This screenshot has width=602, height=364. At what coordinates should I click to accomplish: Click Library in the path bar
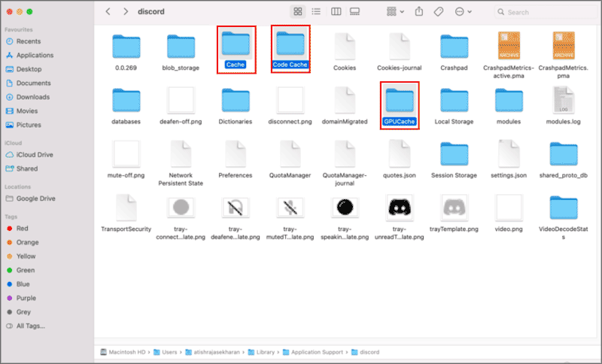click(x=261, y=352)
